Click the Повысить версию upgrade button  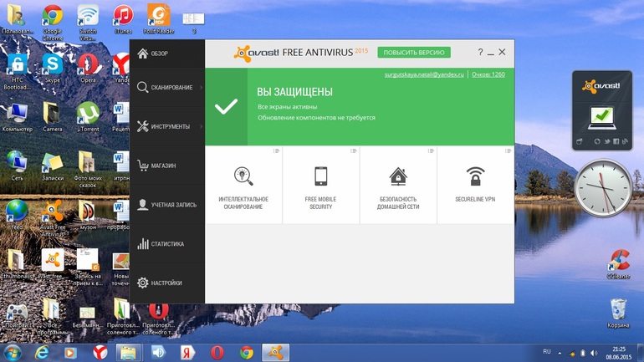point(414,53)
